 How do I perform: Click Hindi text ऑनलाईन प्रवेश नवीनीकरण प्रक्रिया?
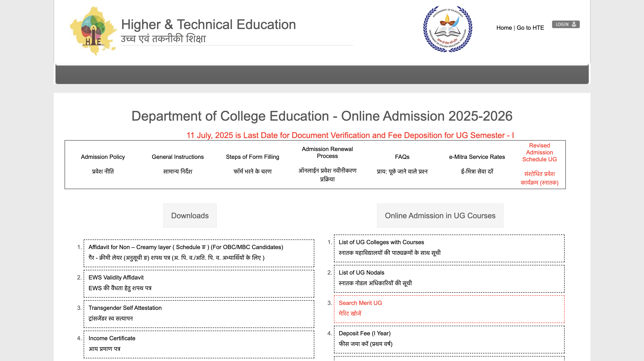click(327, 175)
